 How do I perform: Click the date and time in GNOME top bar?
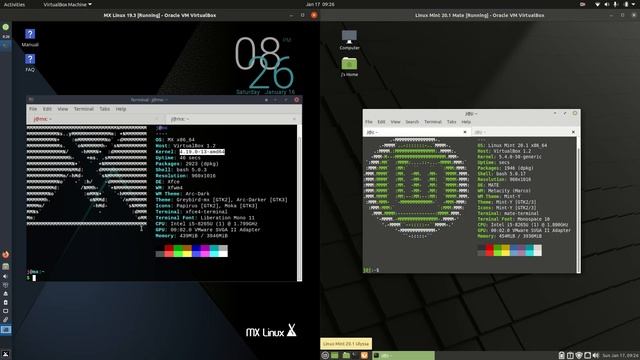tap(320, 4)
